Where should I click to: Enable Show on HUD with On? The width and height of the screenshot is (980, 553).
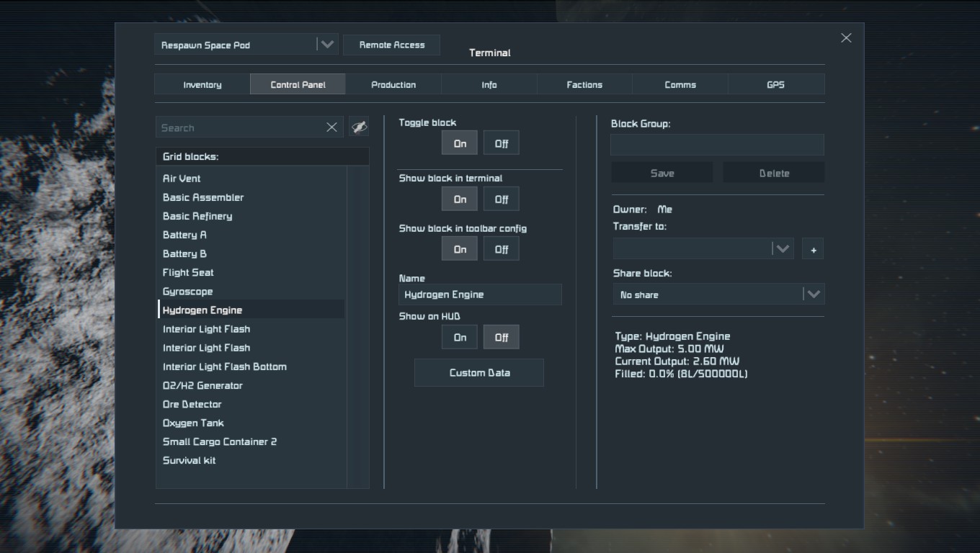(x=460, y=337)
